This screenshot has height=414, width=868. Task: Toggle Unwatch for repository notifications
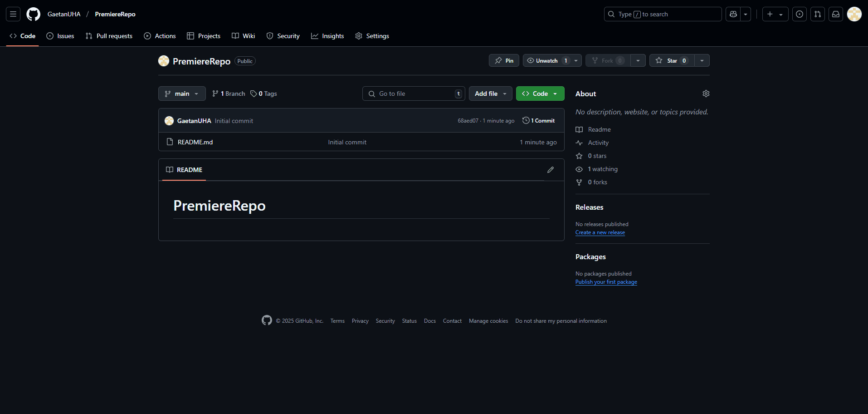click(546, 60)
